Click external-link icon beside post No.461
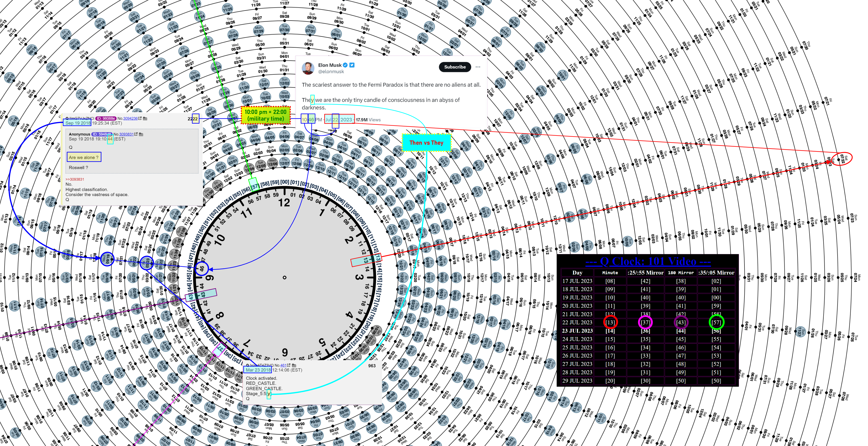The width and height of the screenshot is (868, 446). tap(289, 365)
